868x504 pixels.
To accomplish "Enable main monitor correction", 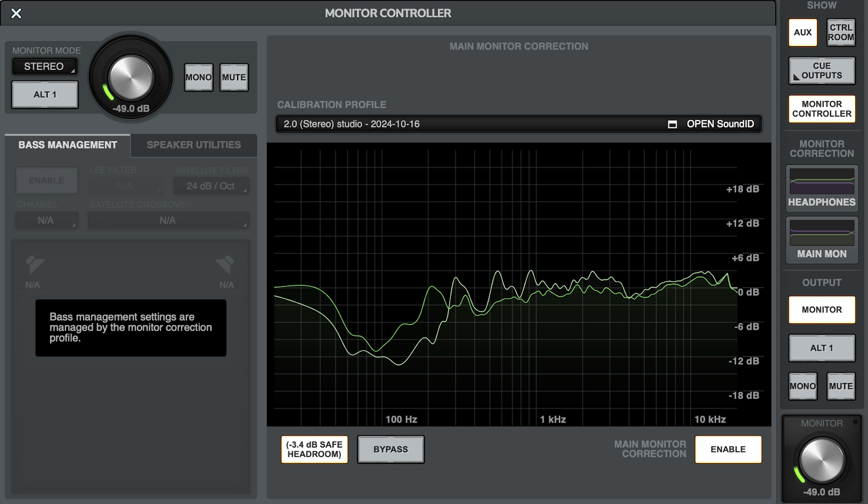I will pos(728,449).
